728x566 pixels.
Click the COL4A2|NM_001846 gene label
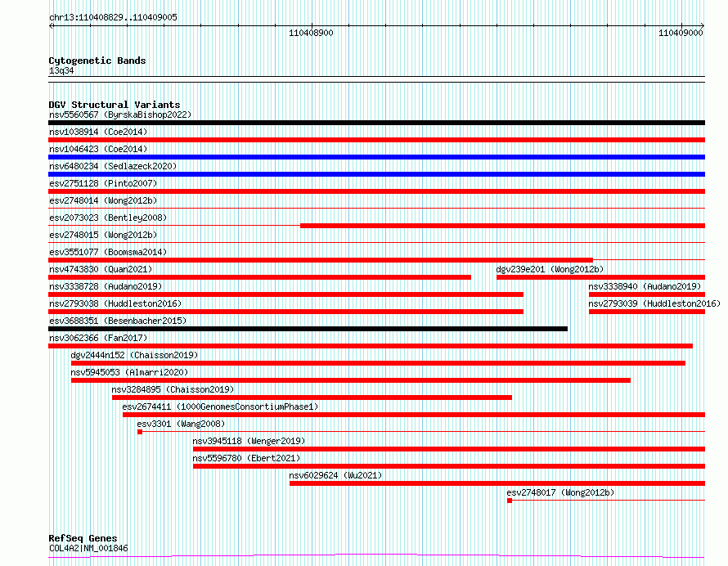point(88,548)
